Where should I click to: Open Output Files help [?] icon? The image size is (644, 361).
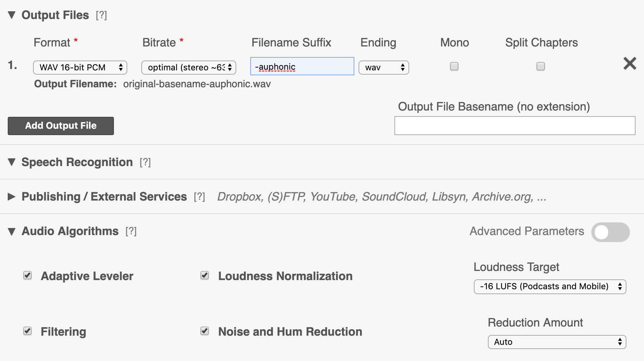coord(101,15)
